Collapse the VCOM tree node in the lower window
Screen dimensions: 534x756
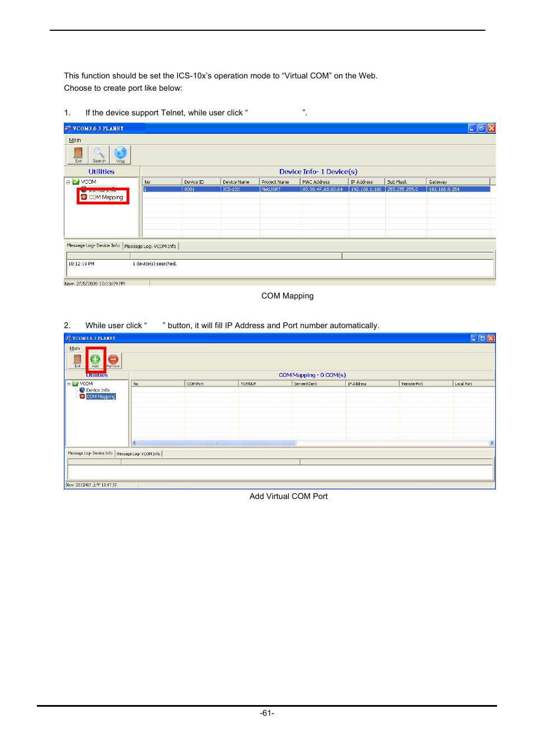pyautogui.click(x=69, y=384)
